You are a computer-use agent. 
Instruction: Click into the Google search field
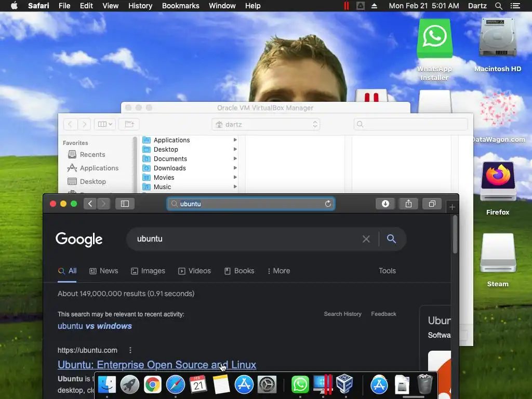point(244,239)
